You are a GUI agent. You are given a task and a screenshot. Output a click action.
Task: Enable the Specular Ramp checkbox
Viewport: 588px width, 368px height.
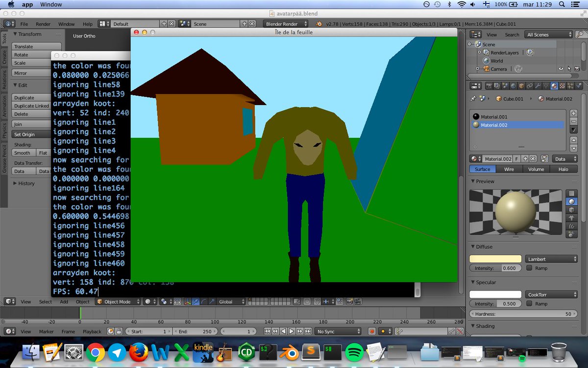coord(529,304)
